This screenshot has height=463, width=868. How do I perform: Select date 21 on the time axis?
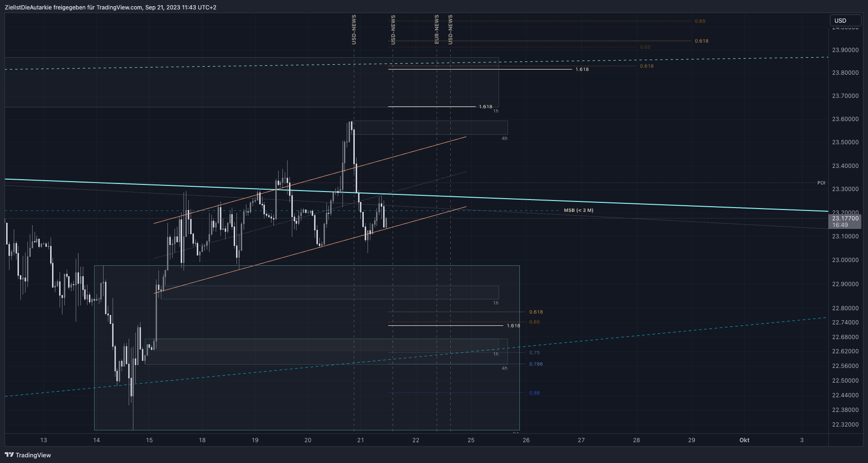click(x=360, y=440)
